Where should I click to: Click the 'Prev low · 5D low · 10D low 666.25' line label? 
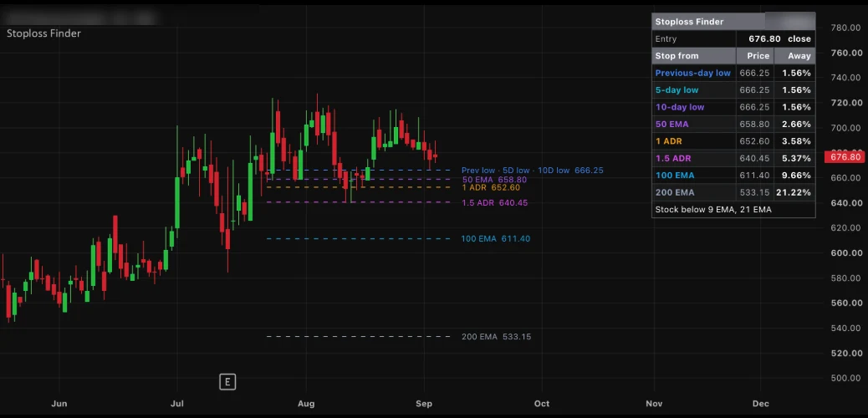533,171
